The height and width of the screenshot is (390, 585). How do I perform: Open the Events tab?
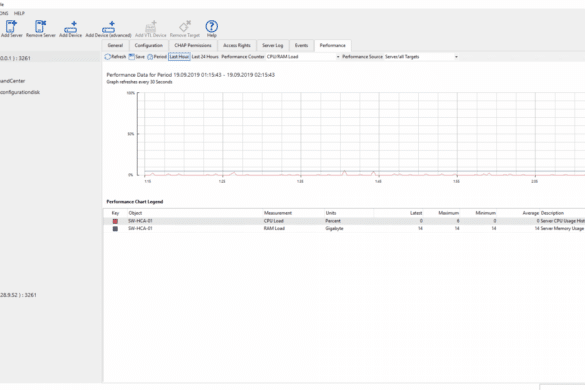point(301,46)
